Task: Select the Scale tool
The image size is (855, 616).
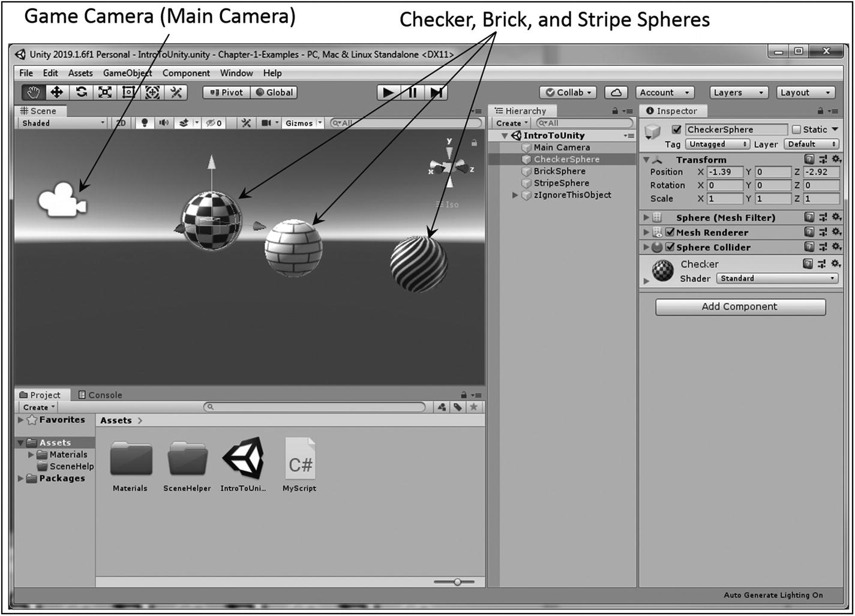Action: point(104,92)
